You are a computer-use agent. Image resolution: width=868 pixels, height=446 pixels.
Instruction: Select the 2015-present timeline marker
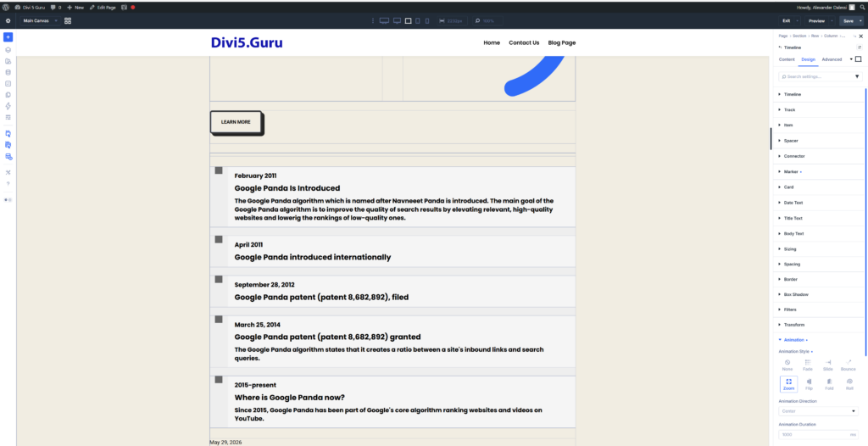coord(219,380)
